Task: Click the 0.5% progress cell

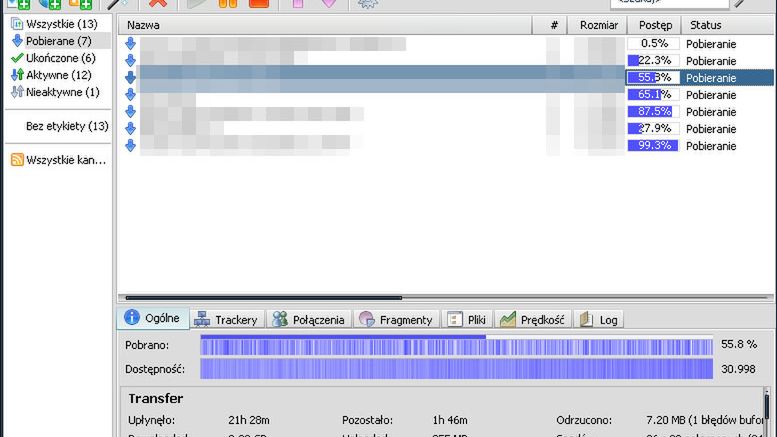Action: (653, 44)
